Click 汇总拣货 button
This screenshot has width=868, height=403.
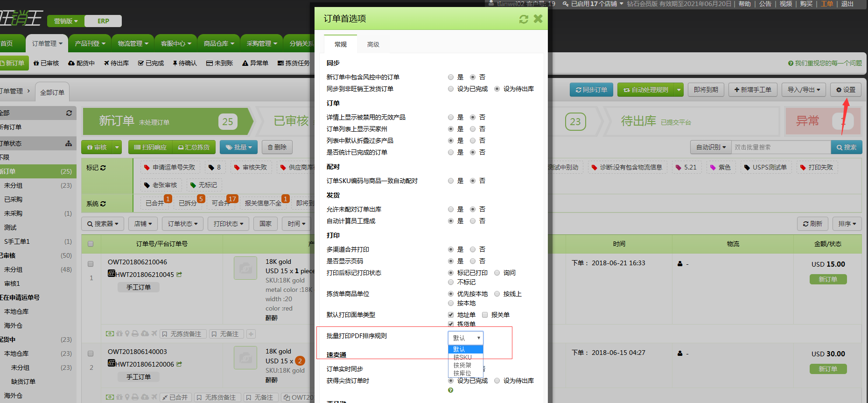(x=194, y=147)
